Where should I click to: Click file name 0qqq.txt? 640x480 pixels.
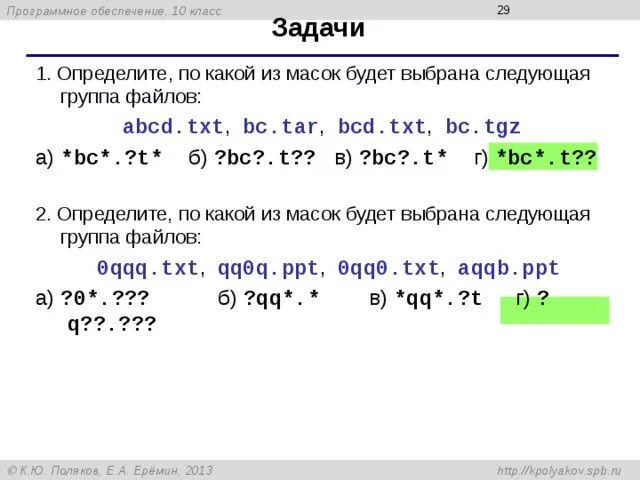click(147, 269)
